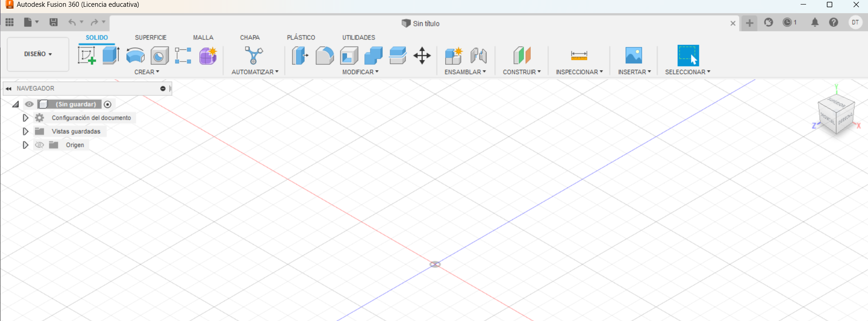Click the Joint tool icon
The image size is (868, 321).
(478, 56)
